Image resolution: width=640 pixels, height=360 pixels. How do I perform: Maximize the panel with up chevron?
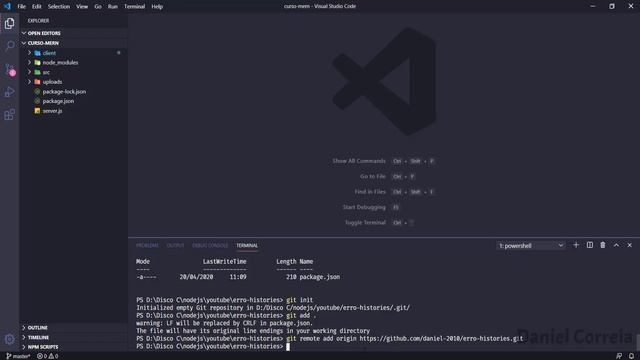point(616,245)
